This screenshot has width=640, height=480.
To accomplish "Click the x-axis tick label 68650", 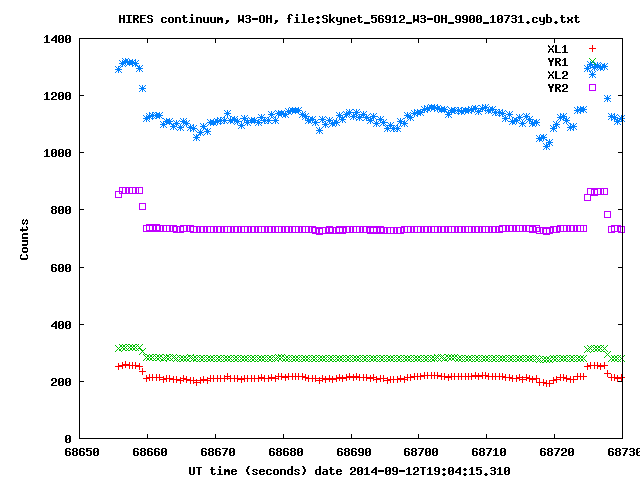I will (82, 452).
